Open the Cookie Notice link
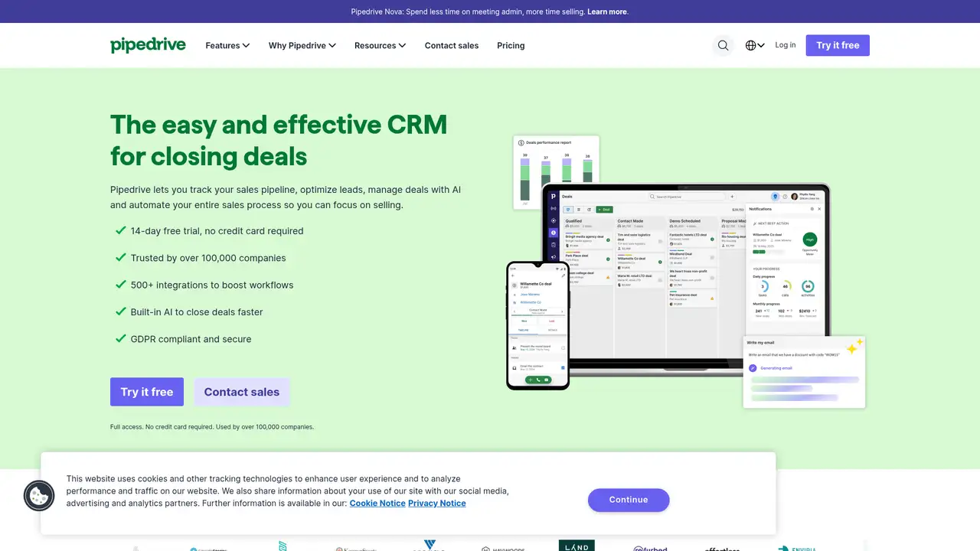Viewport: 980px width, 551px height. 377,503
